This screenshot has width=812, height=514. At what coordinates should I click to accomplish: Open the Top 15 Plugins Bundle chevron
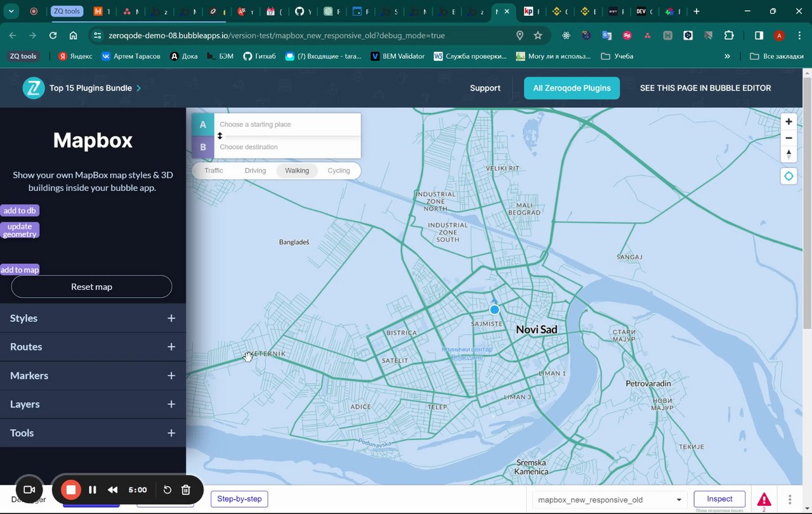coord(138,88)
